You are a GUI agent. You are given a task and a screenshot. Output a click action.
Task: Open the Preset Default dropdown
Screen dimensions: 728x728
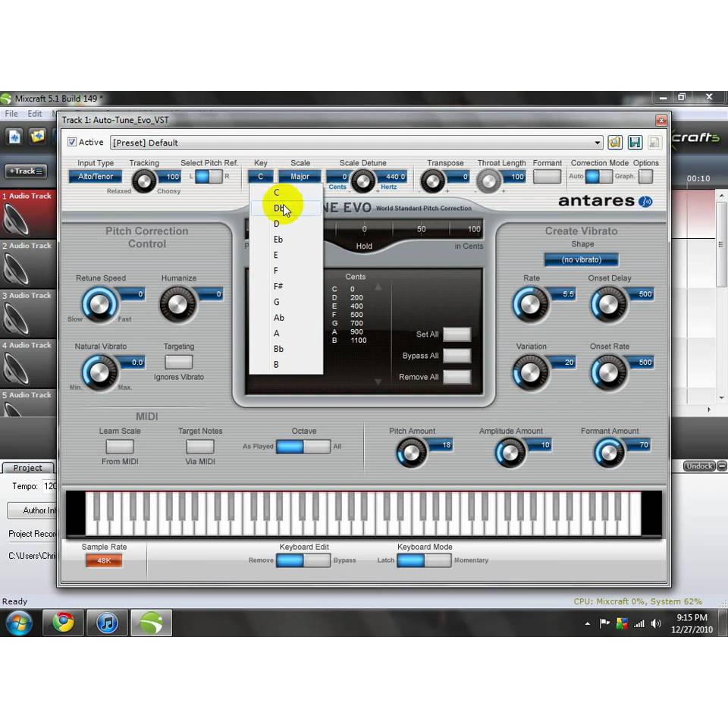pyautogui.click(x=356, y=143)
